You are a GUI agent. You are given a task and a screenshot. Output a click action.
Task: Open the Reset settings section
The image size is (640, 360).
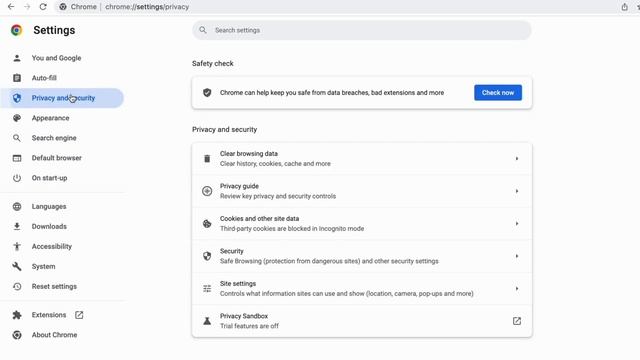point(54,287)
